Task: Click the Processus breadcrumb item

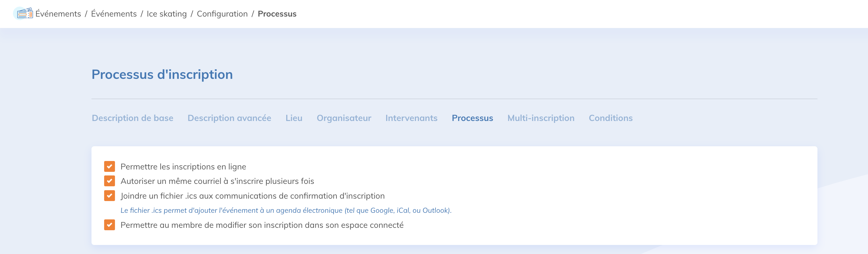Action: pos(277,14)
